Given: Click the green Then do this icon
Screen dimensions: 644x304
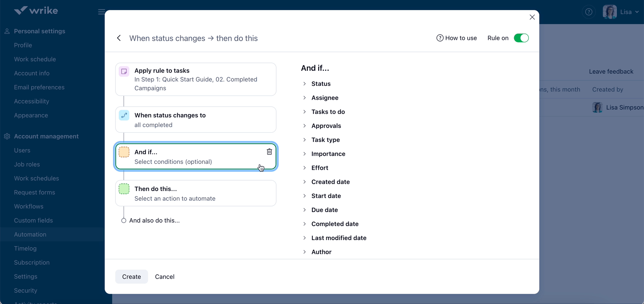Looking at the screenshot, I should [x=124, y=189].
